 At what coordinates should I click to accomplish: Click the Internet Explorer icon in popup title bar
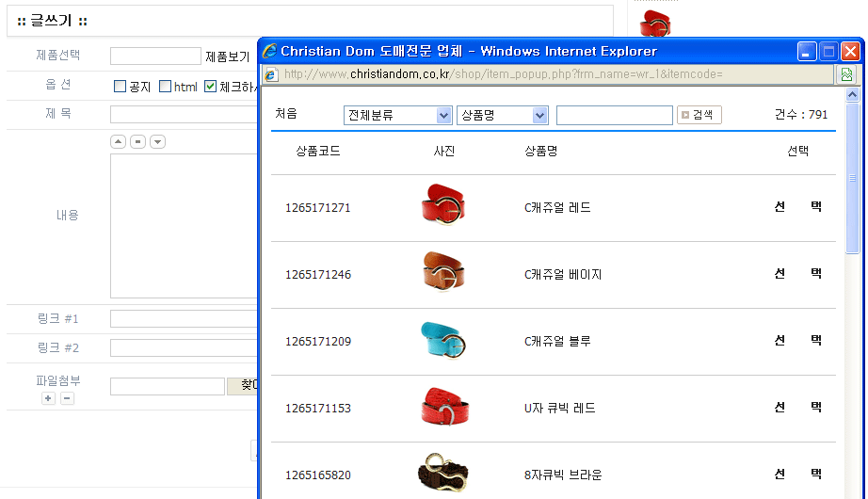[270, 51]
